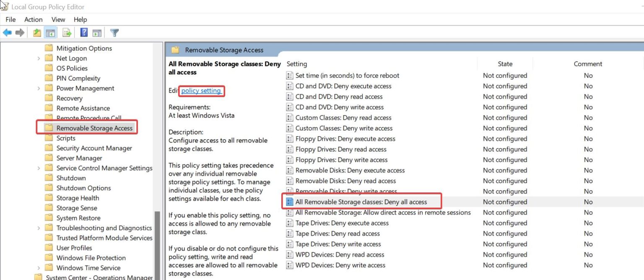Viewport: 644px width, 280px height.
Task: Open the Action menu
Action: [33, 19]
